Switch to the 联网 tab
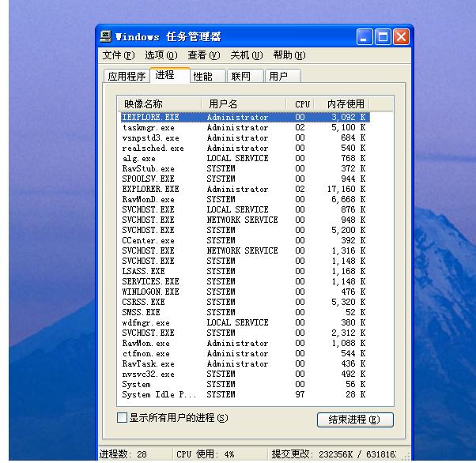 coord(245,76)
